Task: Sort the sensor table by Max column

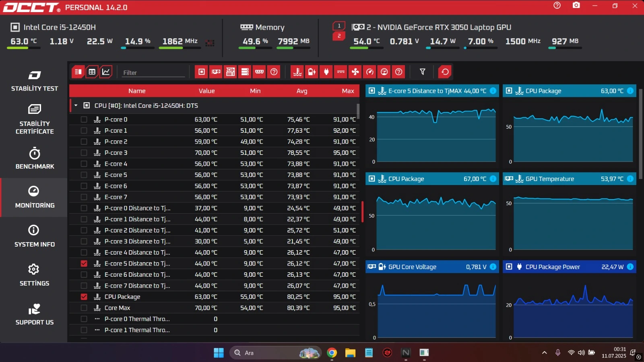Action: click(348, 91)
